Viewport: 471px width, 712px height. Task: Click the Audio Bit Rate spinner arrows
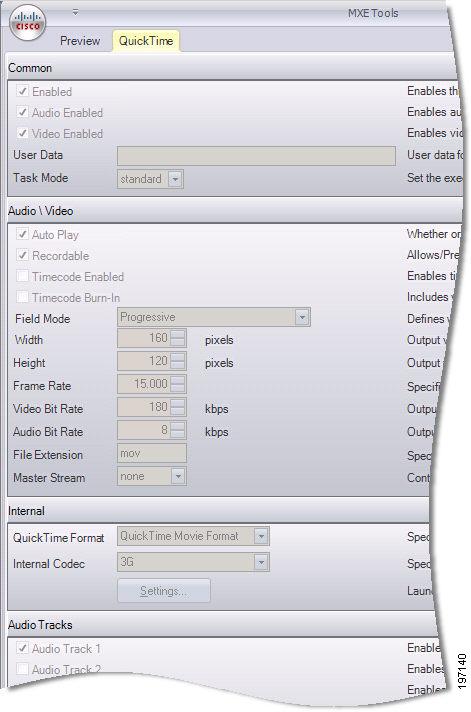click(178, 430)
